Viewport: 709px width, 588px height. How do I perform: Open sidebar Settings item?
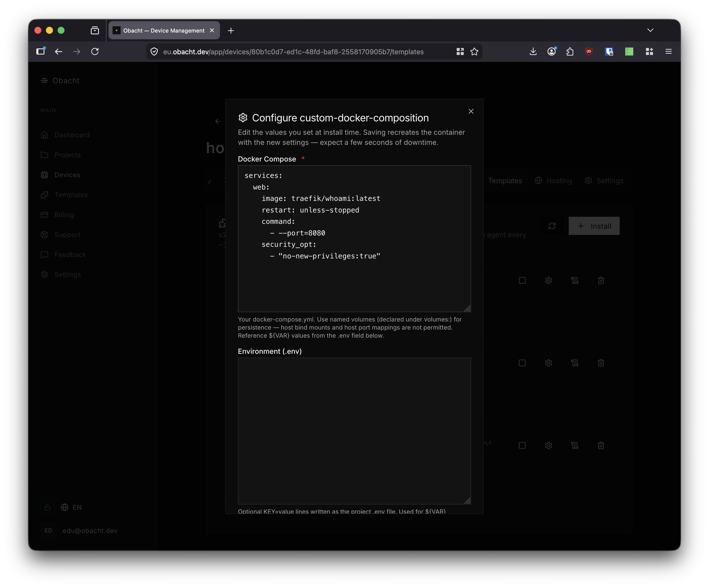[61, 275]
